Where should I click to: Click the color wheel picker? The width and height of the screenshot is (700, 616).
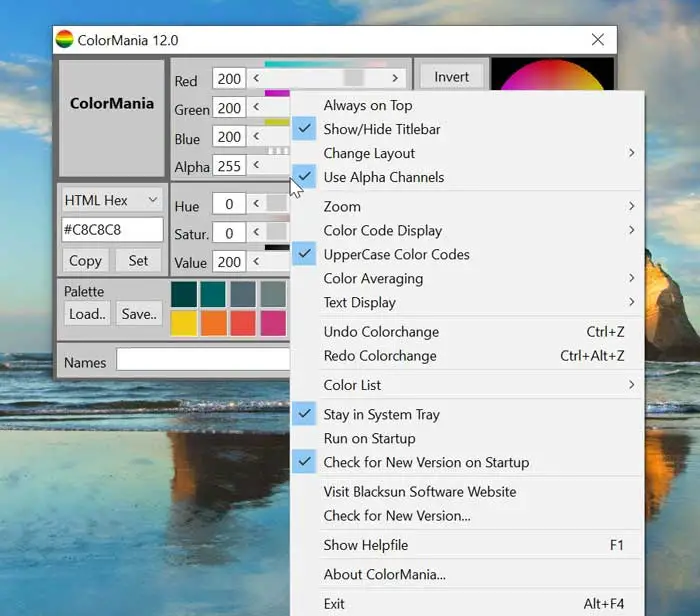pyautogui.click(x=553, y=75)
